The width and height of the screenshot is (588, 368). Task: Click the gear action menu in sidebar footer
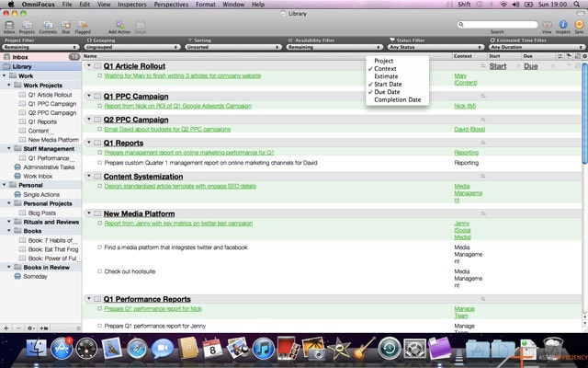click(x=31, y=328)
